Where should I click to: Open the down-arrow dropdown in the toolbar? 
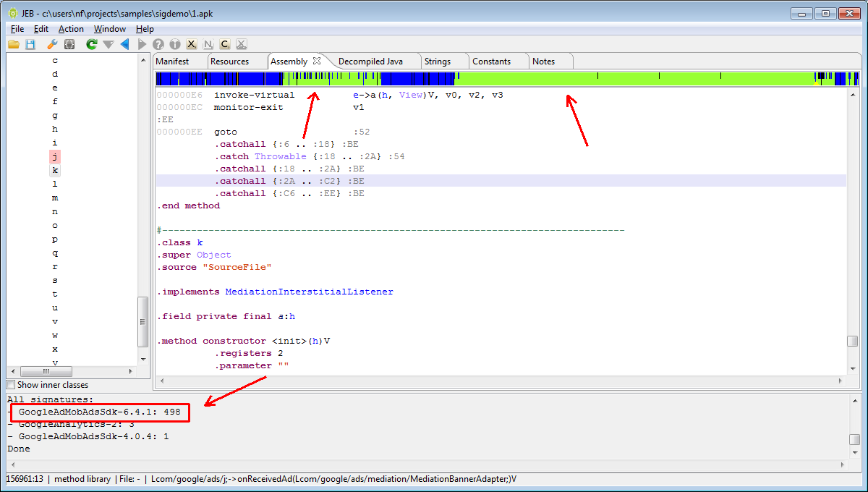pyautogui.click(x=108, y=44)
